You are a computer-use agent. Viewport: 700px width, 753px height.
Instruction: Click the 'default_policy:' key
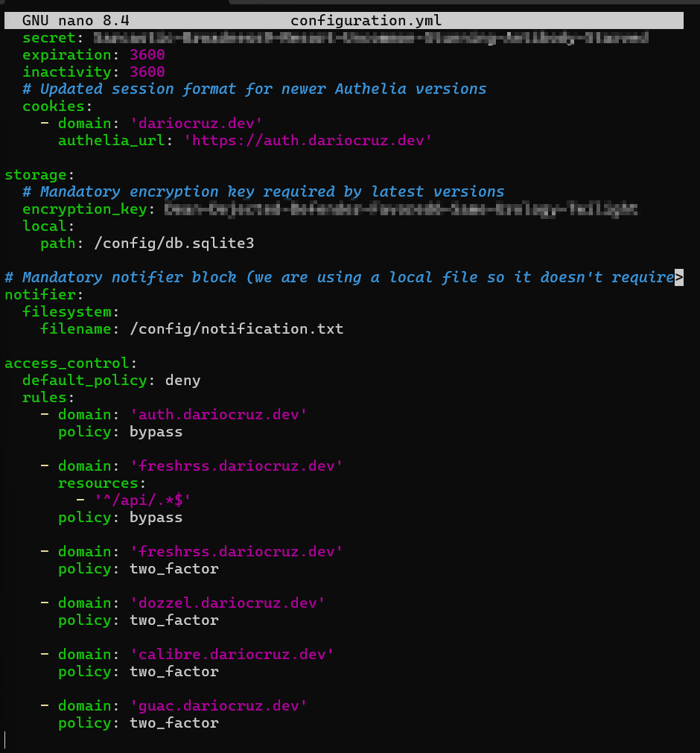click(x=89, y=381)
